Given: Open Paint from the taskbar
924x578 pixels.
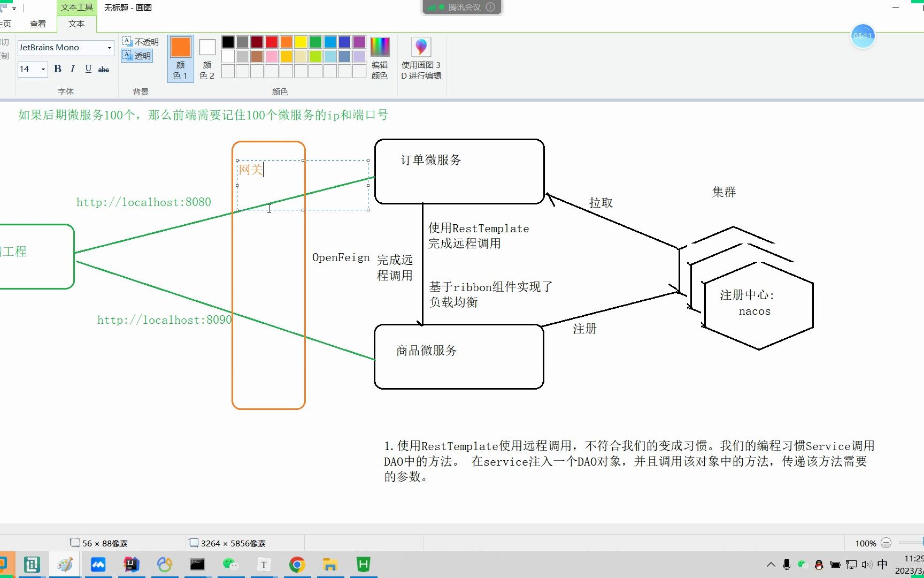Looking at the screenshot, I should [x=65, y=565].
